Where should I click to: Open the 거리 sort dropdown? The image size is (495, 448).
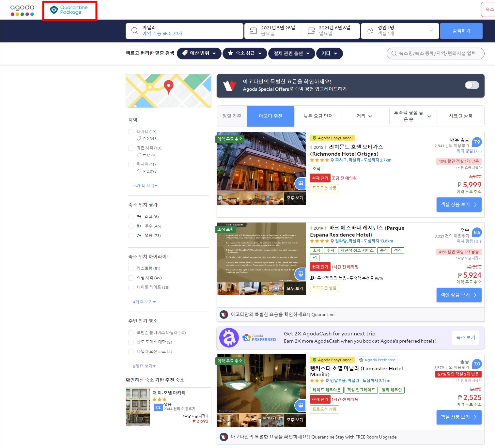tap(365, 116)
